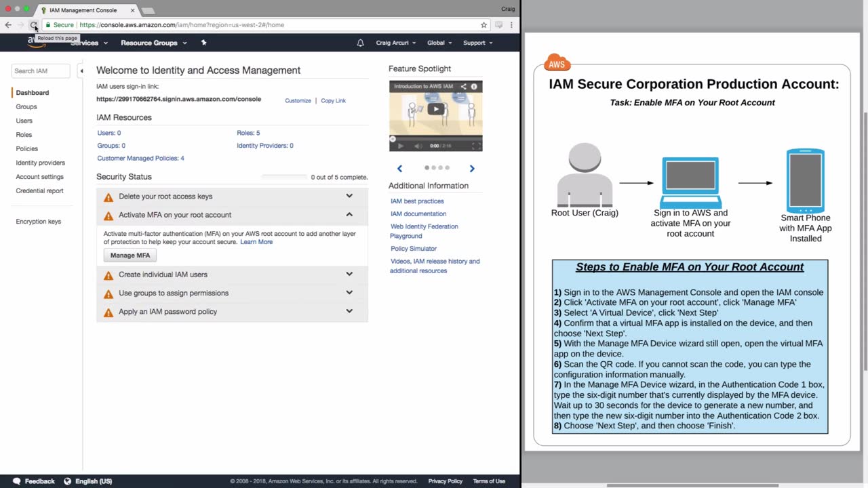
Task: Click the extension icon beside the bookmark star
Action: pyautogui.click(x=498, y=25)
